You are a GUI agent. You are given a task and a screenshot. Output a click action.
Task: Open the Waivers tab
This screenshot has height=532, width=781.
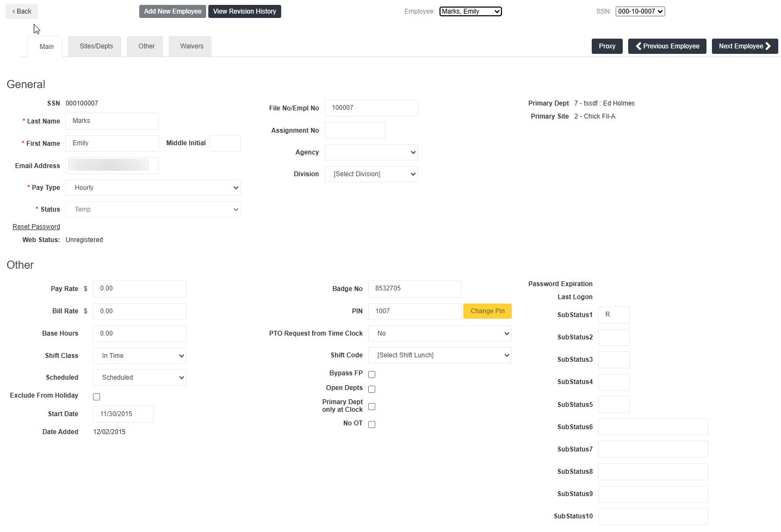pos(191,46)
